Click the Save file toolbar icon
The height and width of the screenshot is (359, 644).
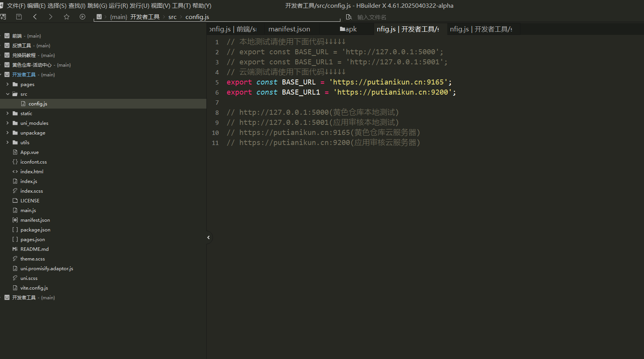(x=19, y=17)
